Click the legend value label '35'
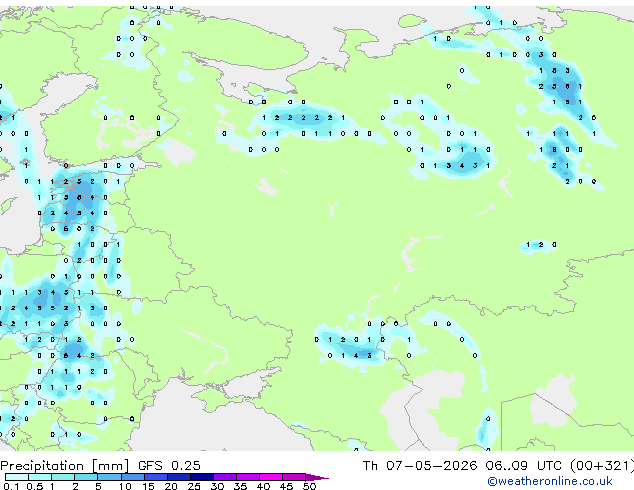The image size is (634, 490). (240, 486)
